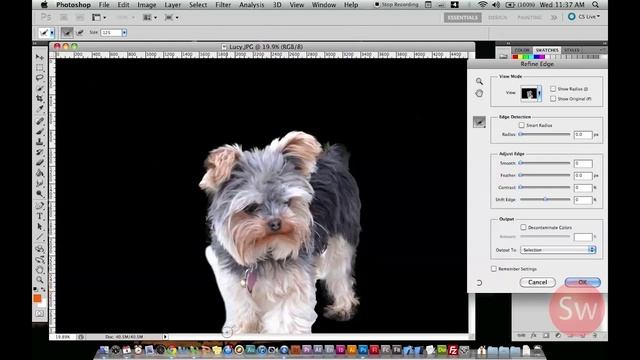Select the Brush tool
640x360 pixels.
pos(40,131)
